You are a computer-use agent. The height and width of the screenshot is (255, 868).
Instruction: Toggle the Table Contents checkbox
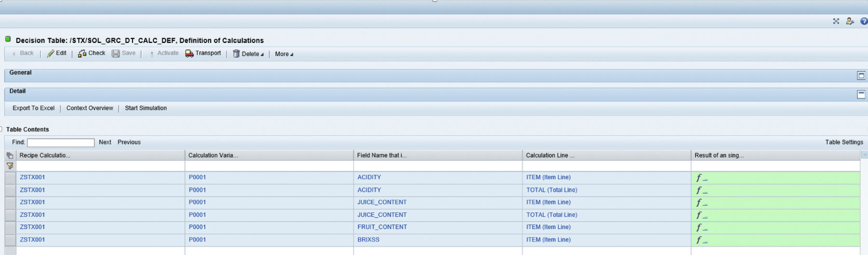tap(1, 129)
